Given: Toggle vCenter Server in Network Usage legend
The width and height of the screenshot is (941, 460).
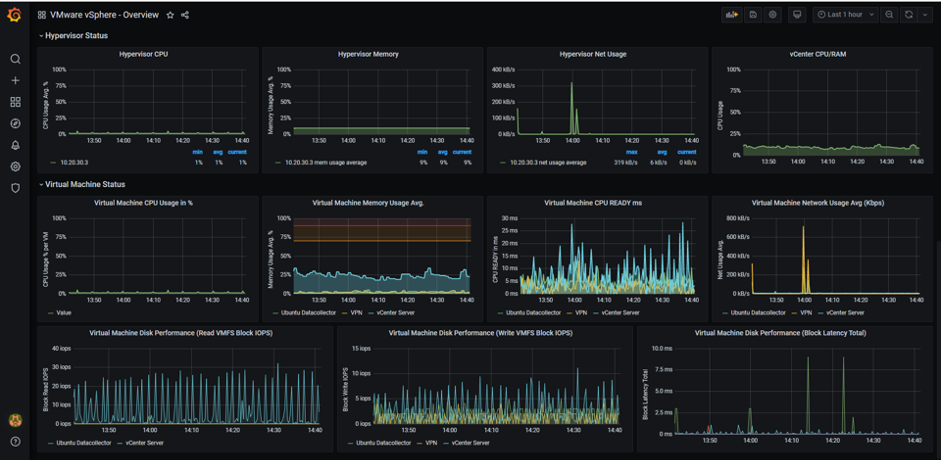Looking at the screenshot, I should click(846, 312).
